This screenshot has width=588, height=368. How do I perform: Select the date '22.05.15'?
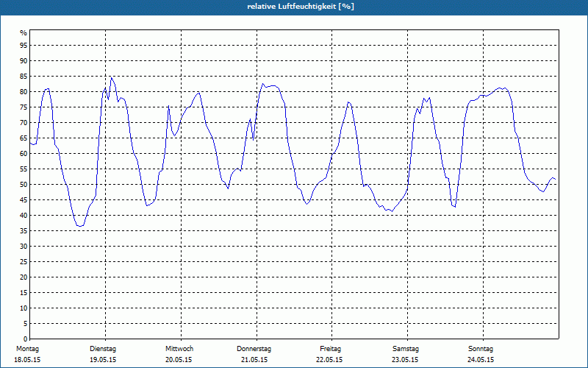coord(329,360)
